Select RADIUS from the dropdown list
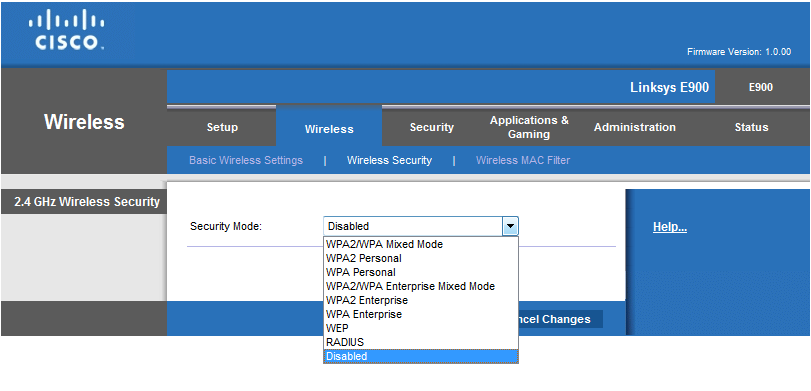Image resolution: width=811 pixels, height=391 pixels. pos(420,342)
